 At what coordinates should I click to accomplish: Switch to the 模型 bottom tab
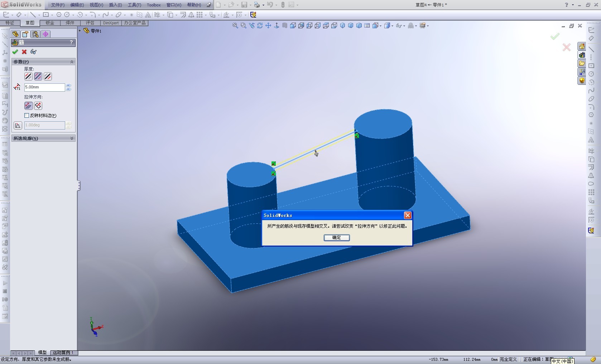(42, 353)
